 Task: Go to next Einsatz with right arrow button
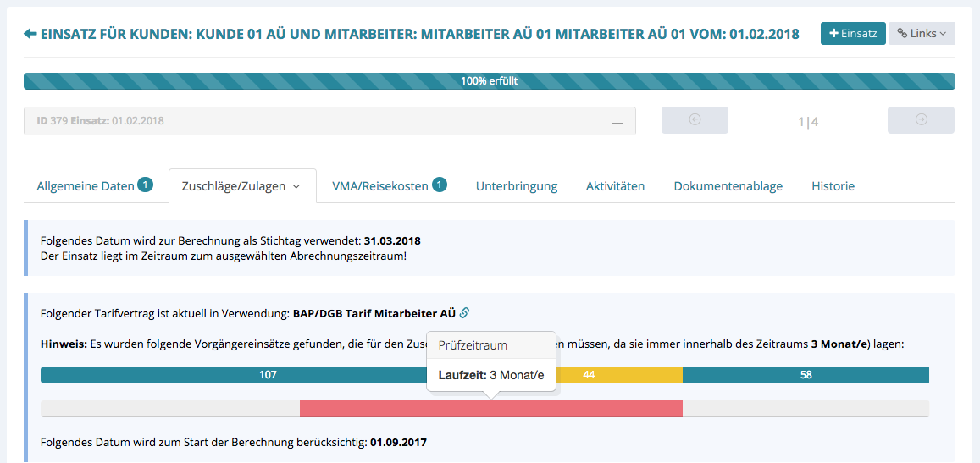pos(921,120)
